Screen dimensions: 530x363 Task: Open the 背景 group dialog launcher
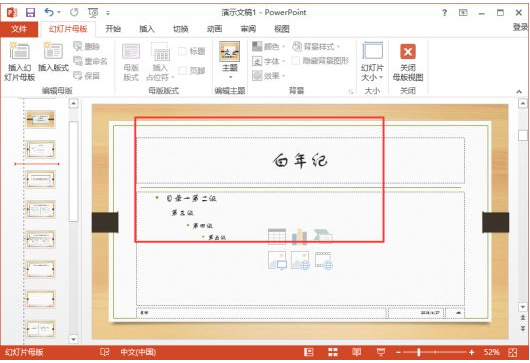click(x=351, y=92)
